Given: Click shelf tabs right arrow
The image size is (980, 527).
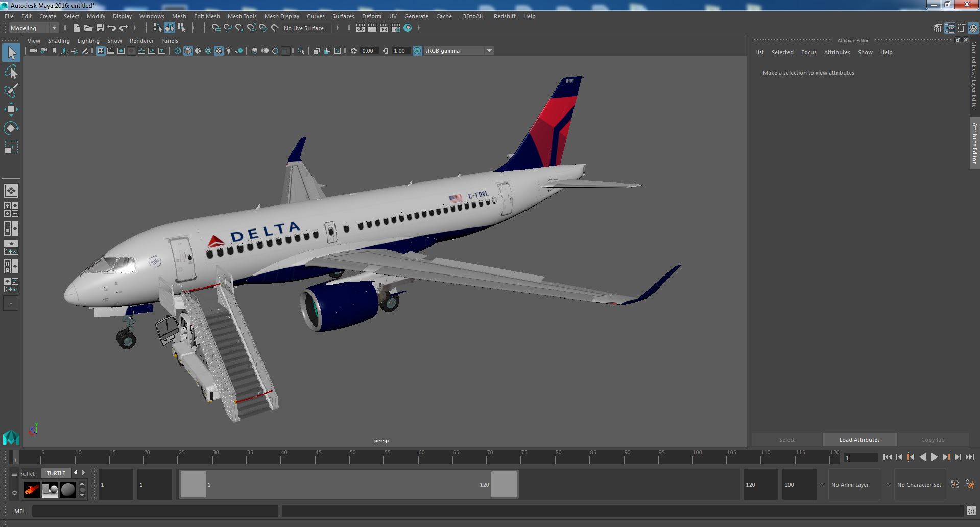Looking at the screenshot, I should click(x=84, y=473).
